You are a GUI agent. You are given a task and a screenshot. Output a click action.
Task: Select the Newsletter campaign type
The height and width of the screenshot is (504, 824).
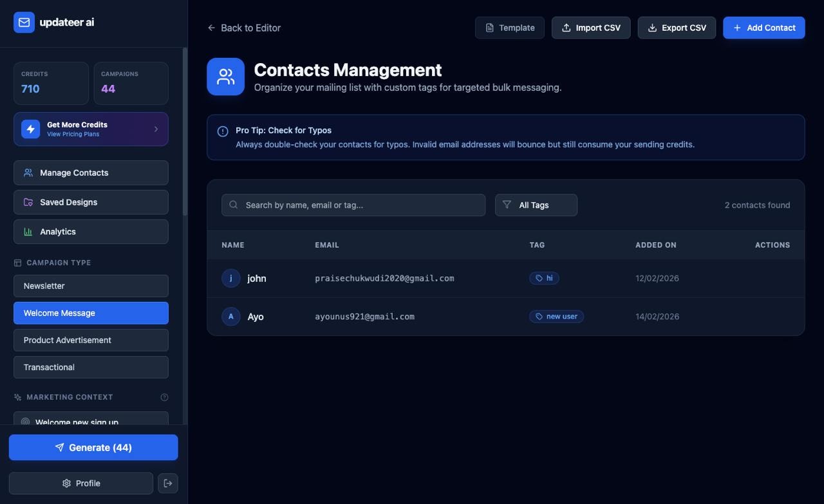click(x=91, y=286)
